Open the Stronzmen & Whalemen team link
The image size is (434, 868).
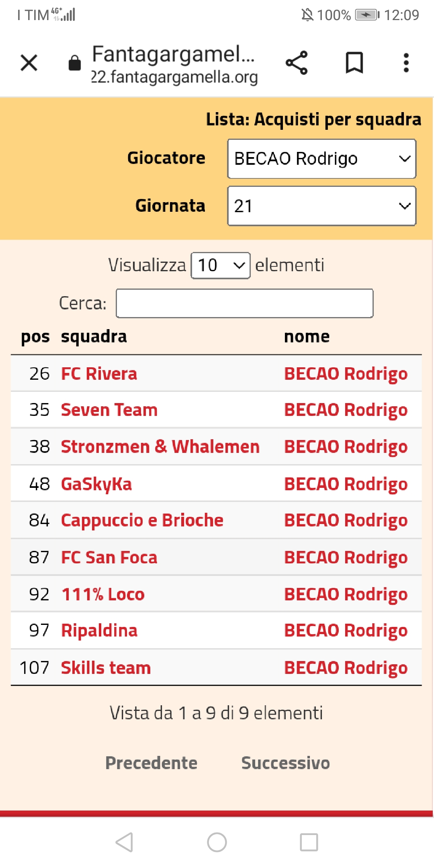coord(160,447)
